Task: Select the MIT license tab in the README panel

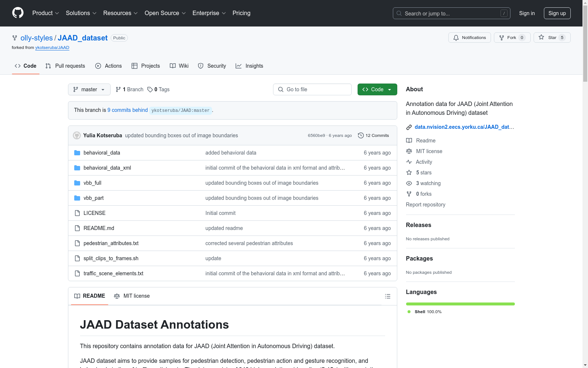Action: (x=132, y=296)
